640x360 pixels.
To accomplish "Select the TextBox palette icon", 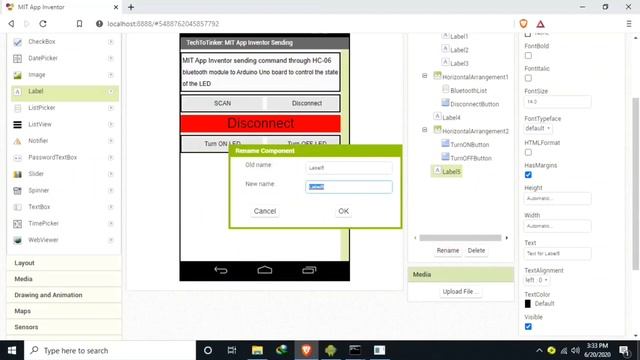I will (18, 207).
